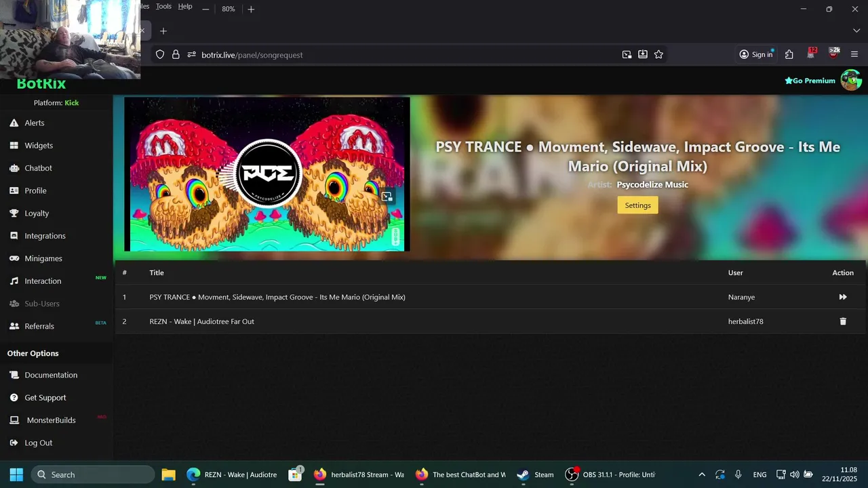The width and height of the screenshot is (868, 488).
Task: Open the Settings for song request
Action: [637, 205]
